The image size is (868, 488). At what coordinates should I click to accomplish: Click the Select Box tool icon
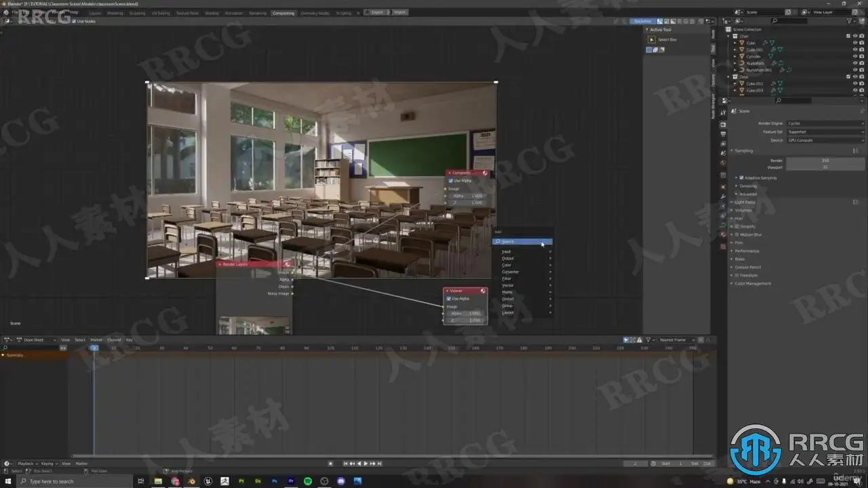coord(652,39)
